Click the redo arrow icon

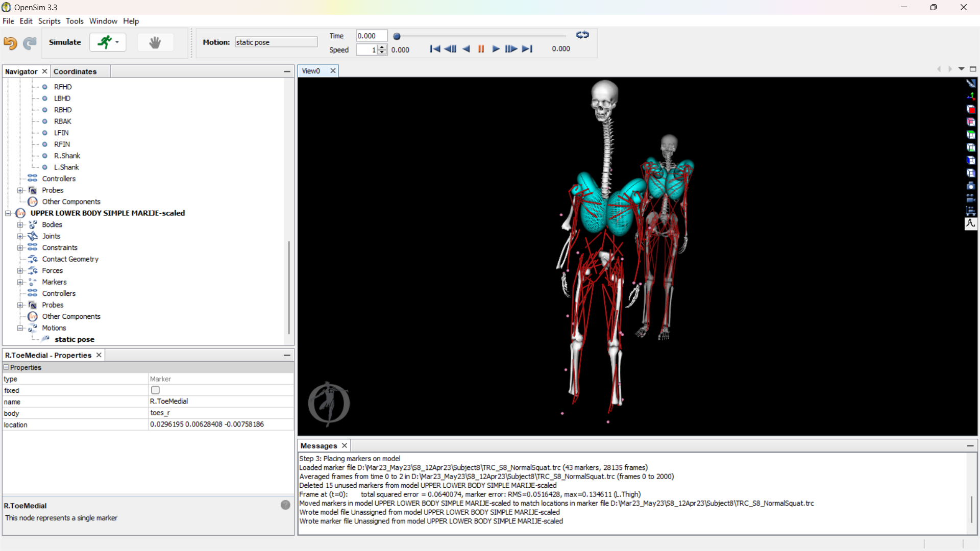[30, 43]
